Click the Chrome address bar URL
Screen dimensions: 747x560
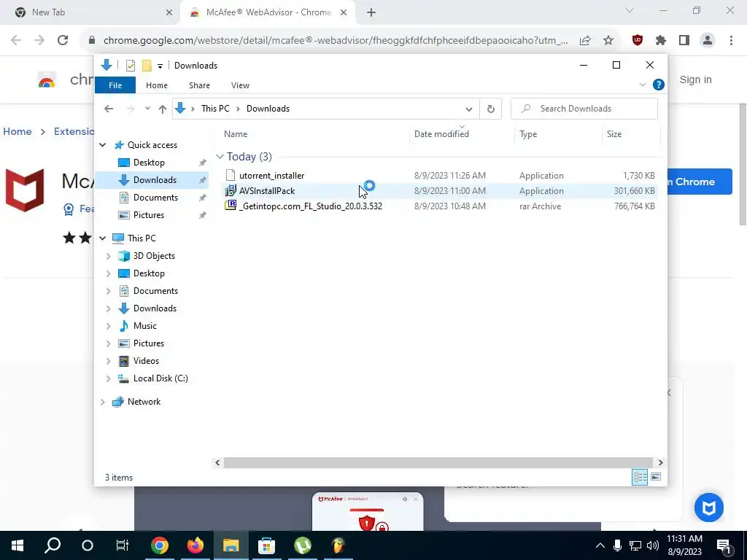coord(336,41)
